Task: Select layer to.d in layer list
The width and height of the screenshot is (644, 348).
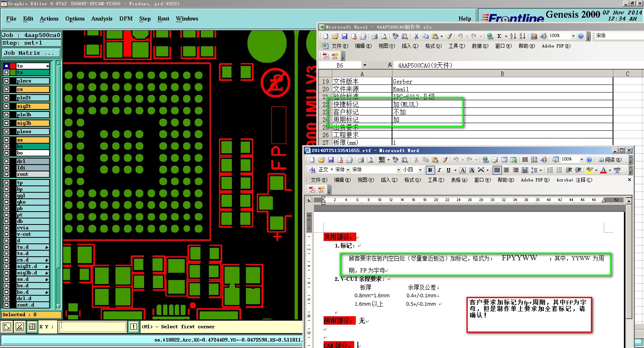Action: pos(33,247)
